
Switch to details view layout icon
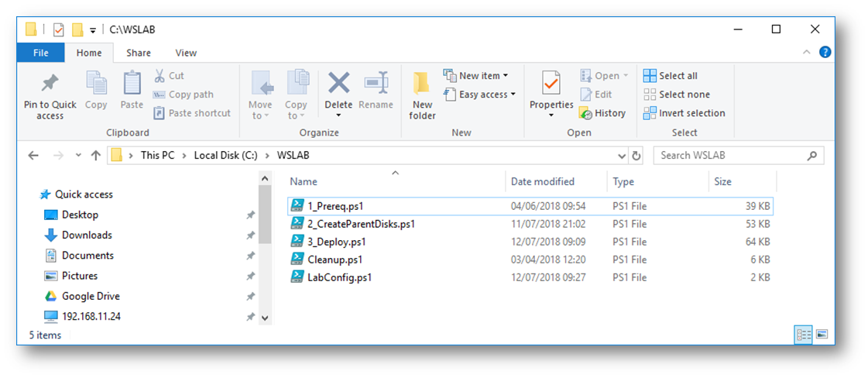(x=803, y=335)
